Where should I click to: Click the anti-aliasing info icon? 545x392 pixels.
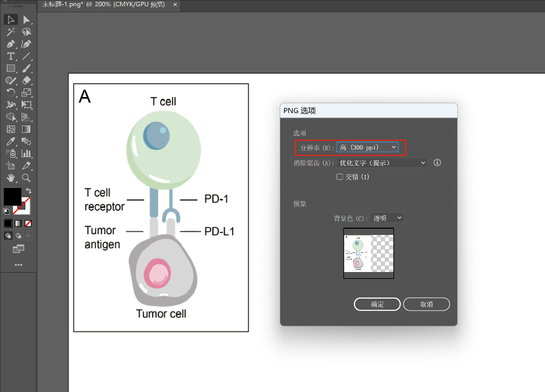437,163
